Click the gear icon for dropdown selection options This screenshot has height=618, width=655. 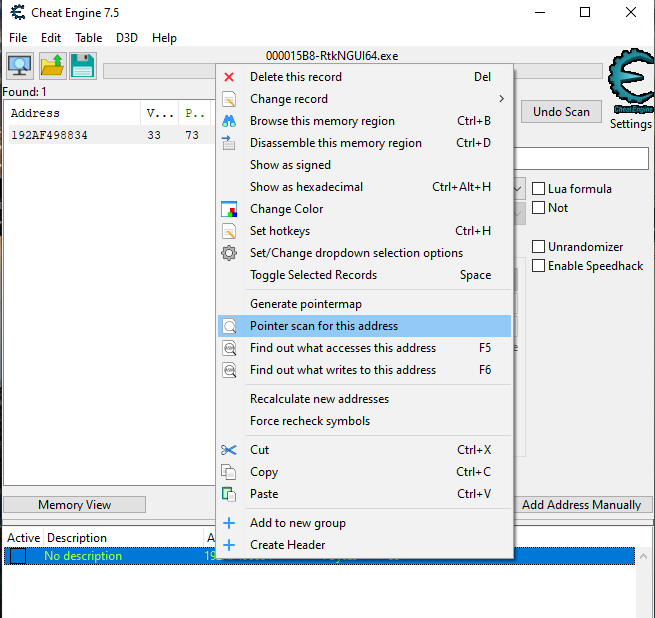point(229,253)
